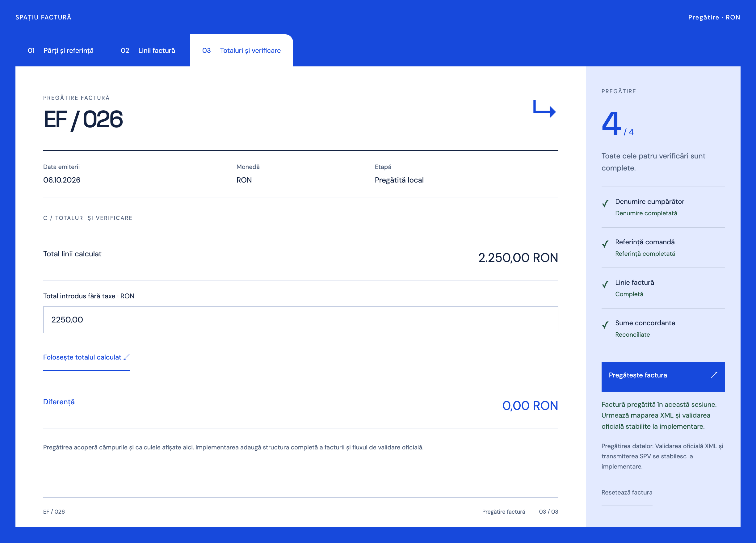Click the invoice number heading EF / 026
The image size is (756, 543).
click(x=83, y=120)
